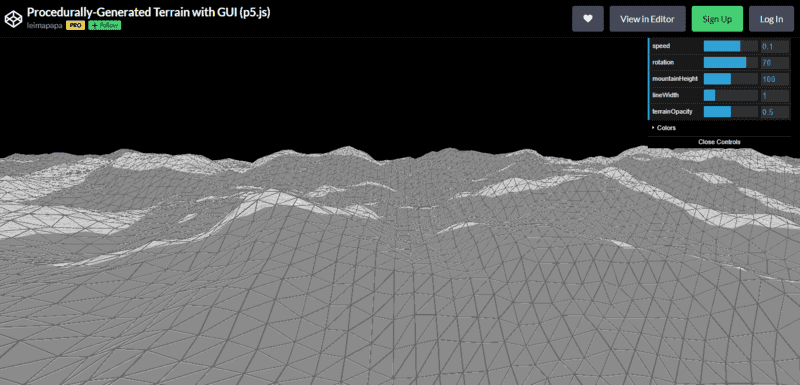Screen dimensions: 800x385
Task: Click the mountainHeight label text
Action: click(x=674, y=79)
